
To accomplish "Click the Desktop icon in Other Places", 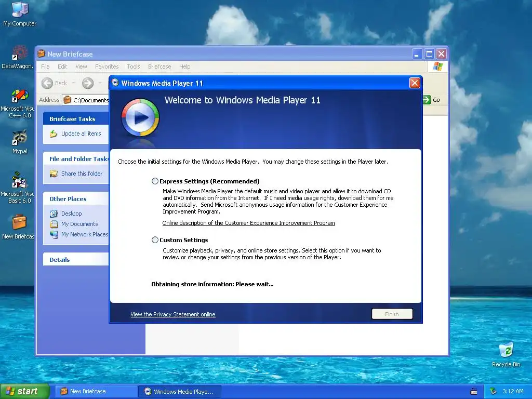I will click(54, 214).
